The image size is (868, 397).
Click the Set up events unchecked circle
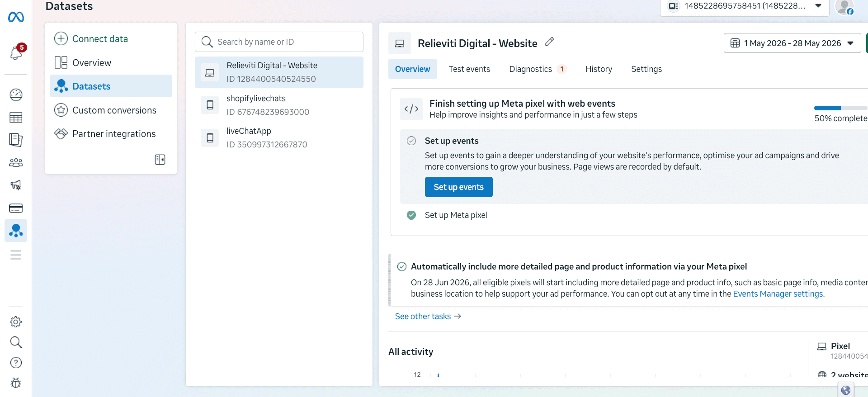(x=411, y=141)
